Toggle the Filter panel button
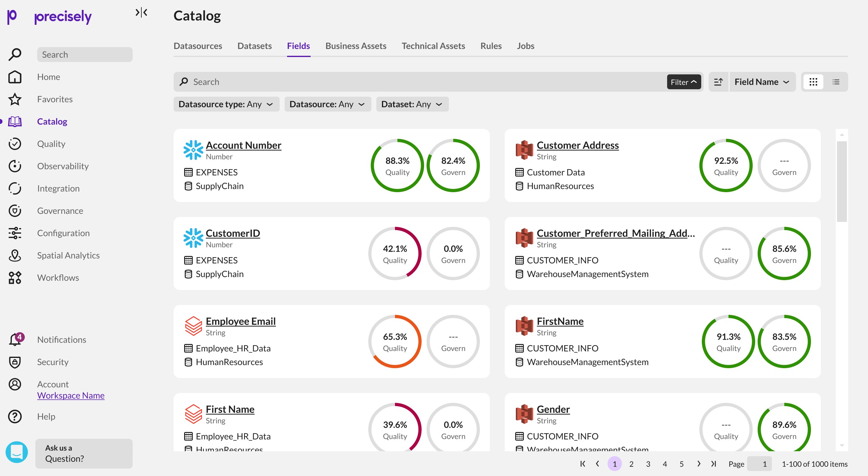Screen dimensions: 868x476 click(684, 82)
